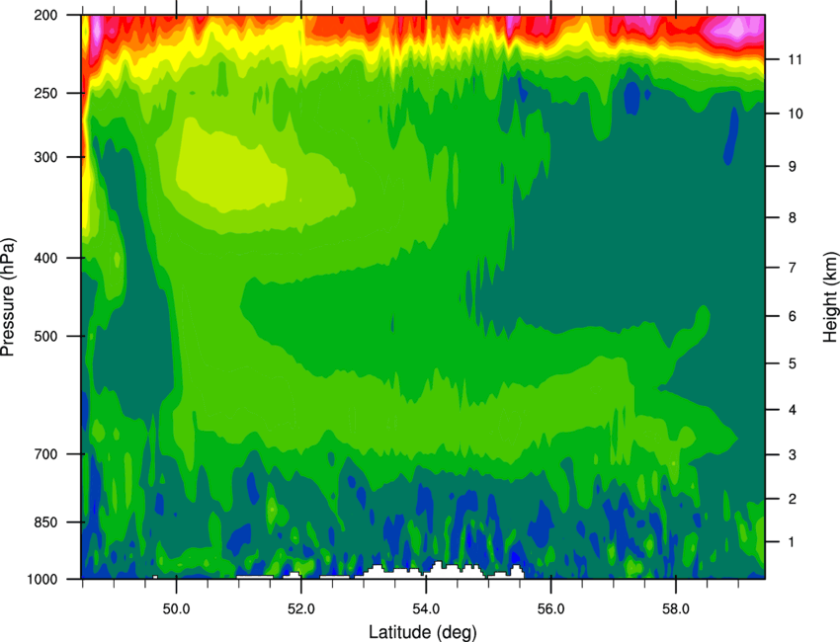Click the 'Height (km)' axis title
Viewport: 840px width, 642px height.
(x=830, y=296)
